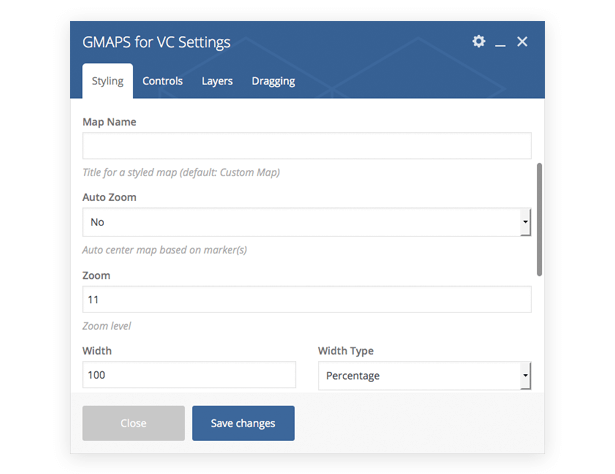Click the Width Type dropdown arrow
The width and height of the screenshot is (615, 474).
(525, 376)
